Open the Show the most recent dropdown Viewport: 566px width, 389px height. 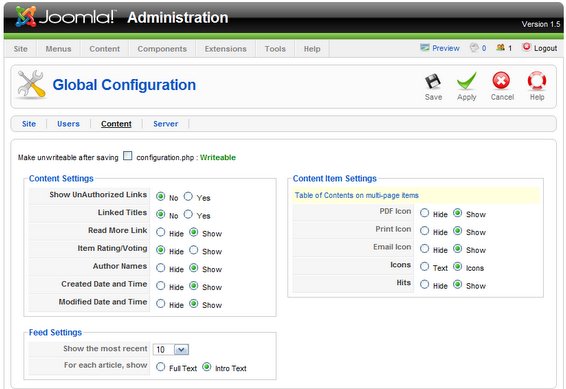click(x=171, y=349)
